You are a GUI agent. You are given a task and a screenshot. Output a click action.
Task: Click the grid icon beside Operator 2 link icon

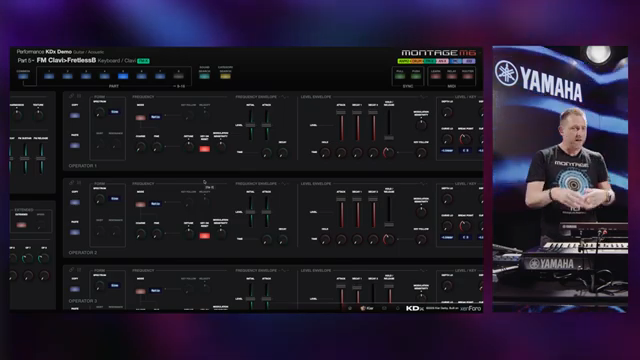[79, 183]
